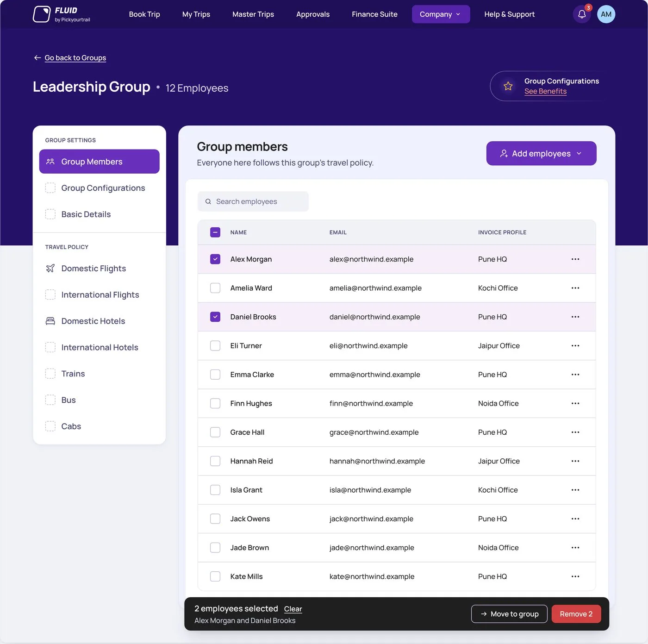Screen dimensions: 648x644
Task: Open the Finance Suite menu
Action: [x=374, y=14]
